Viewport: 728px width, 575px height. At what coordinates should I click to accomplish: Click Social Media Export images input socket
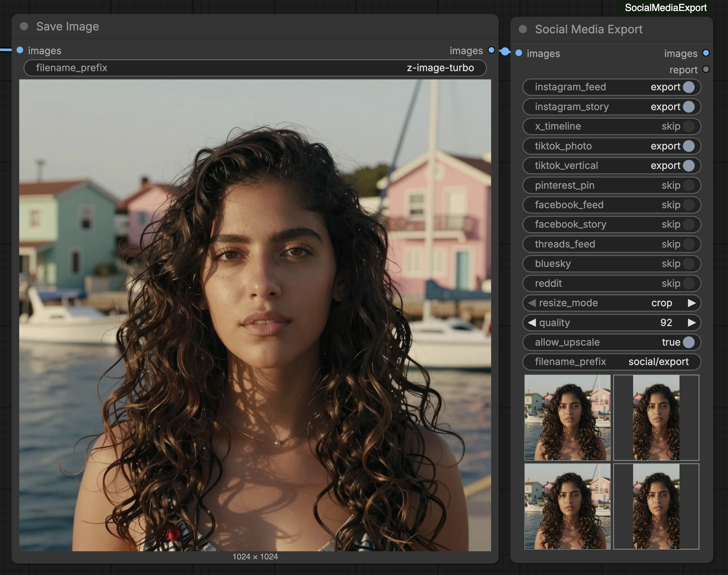[x=519, y=53]
